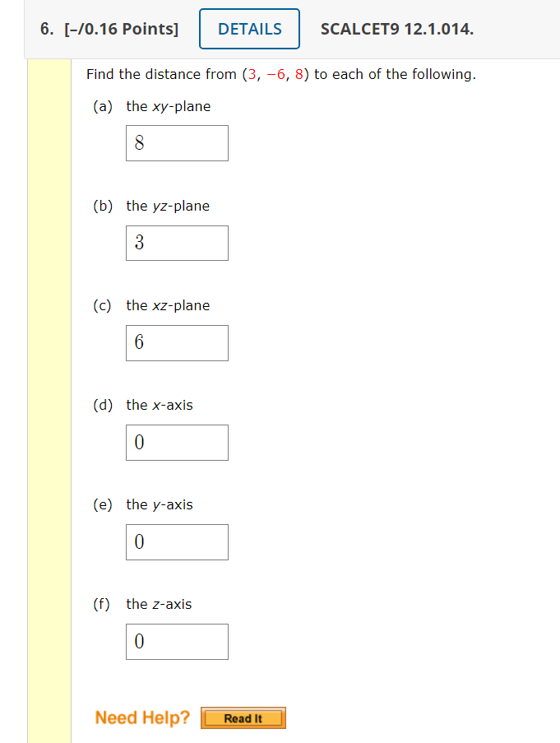
Task: Select the xy-plane answer box showing 8
Action: click(x=177, y=142)
